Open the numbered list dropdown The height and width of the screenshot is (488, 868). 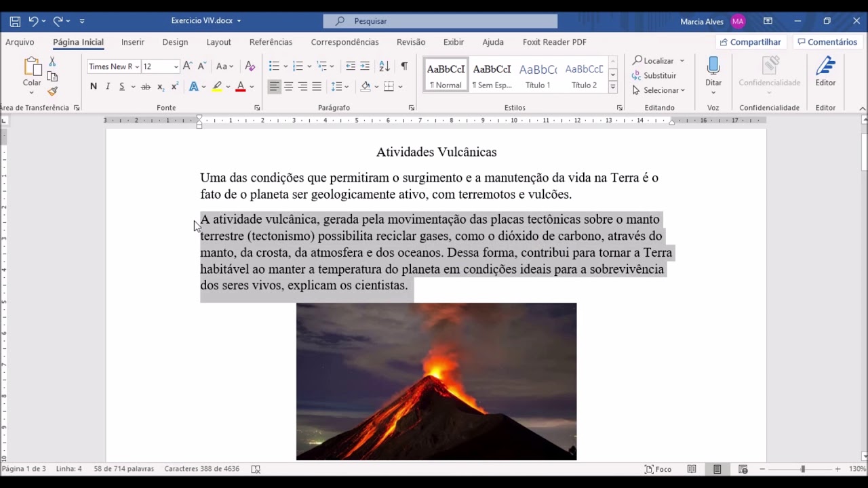coord(309,66)
